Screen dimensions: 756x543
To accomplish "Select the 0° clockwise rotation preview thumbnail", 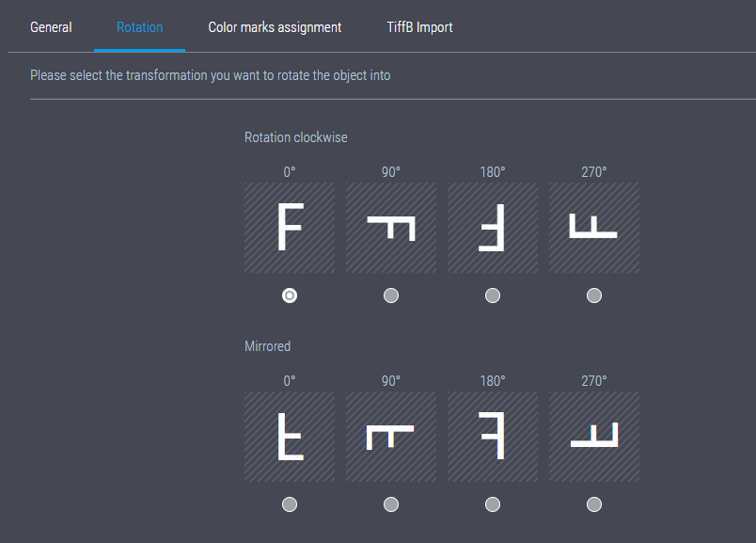I will (289, 227).
